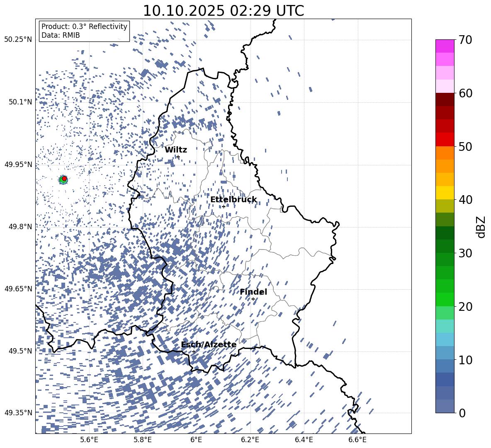Click the Ettelbruck station cross marker
491x448 pixels.
[224, 206]
